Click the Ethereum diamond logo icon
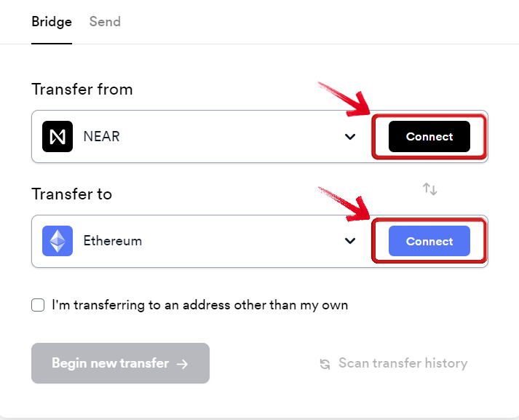519x420 pixels. tap(58, 241)
